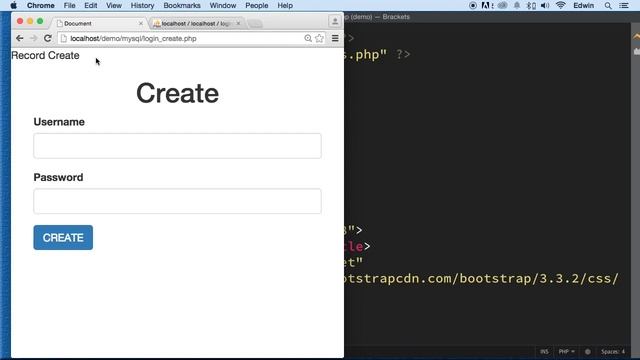640x360 pixels.
Task: Open the View menu
Action: (x=114, y=5)
